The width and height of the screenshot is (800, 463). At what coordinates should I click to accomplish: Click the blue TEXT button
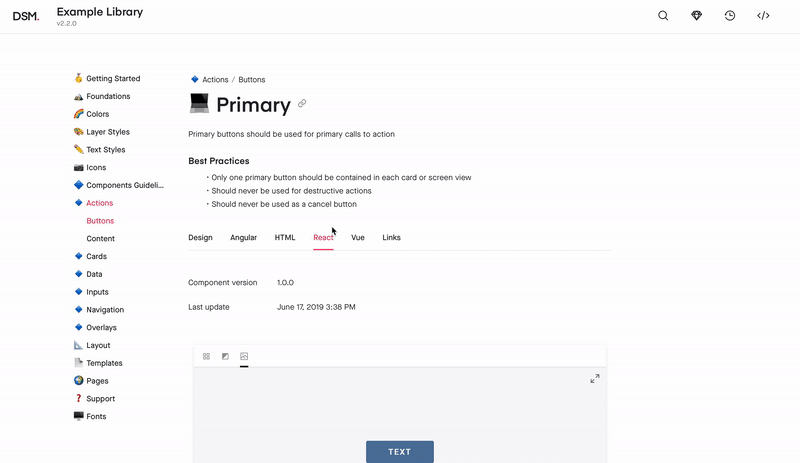(400, 452)
